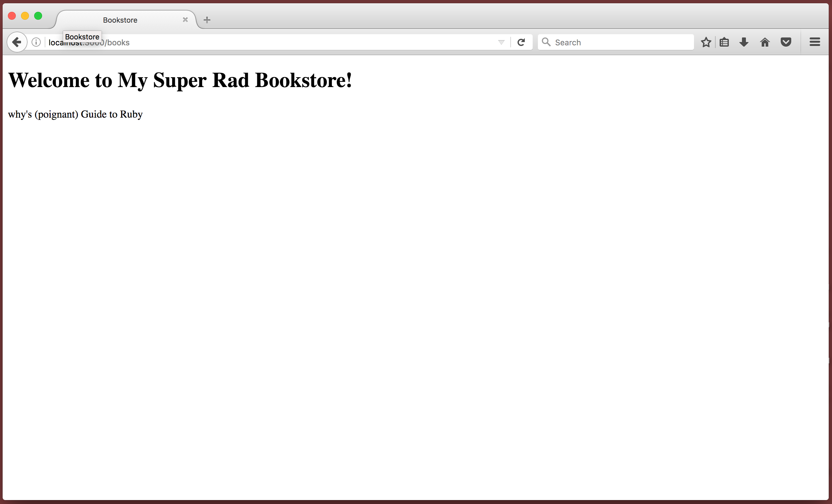Image resolution: width=832 pixels, height=504 pixels.
Task: Click the new tab '+' button
Action: 206,20
